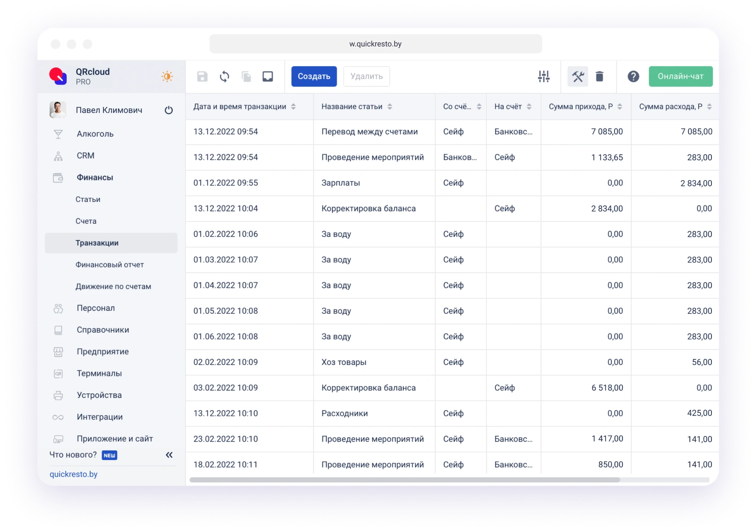This screenshot has height=532, width=756.
Task: Open the Онлайн-чат button
Action: click(680, 77)
